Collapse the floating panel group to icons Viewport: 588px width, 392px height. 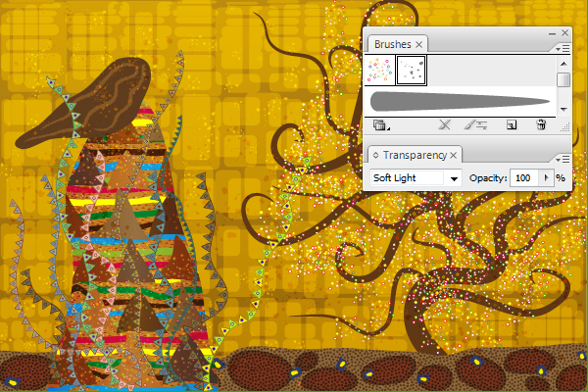point(552,33)
